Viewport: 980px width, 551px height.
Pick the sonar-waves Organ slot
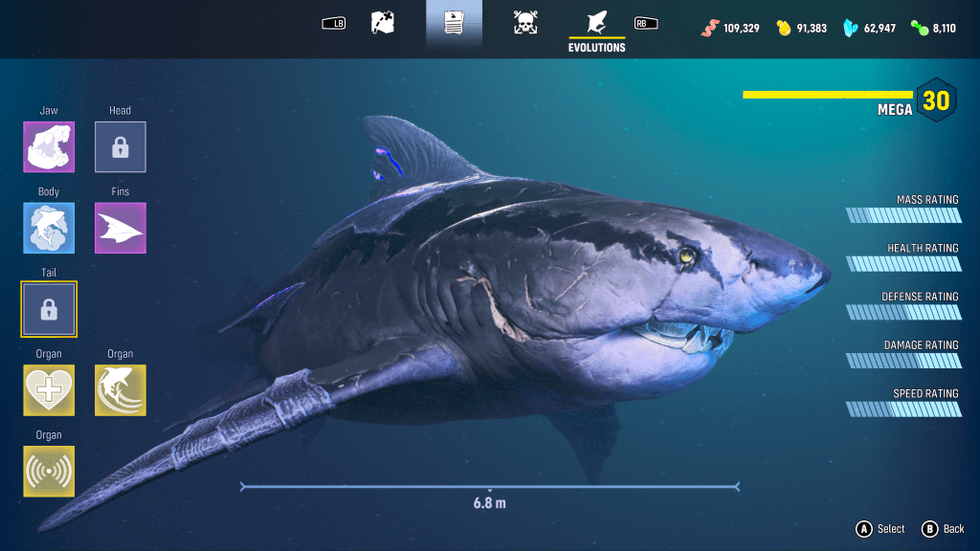[49, 472]
